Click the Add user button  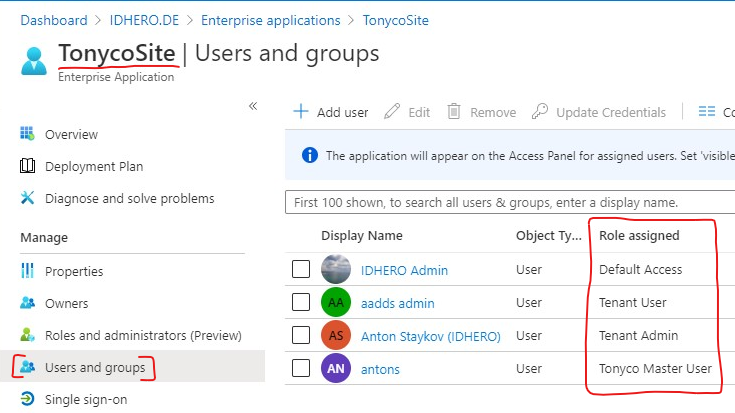[x=331, y=112]
